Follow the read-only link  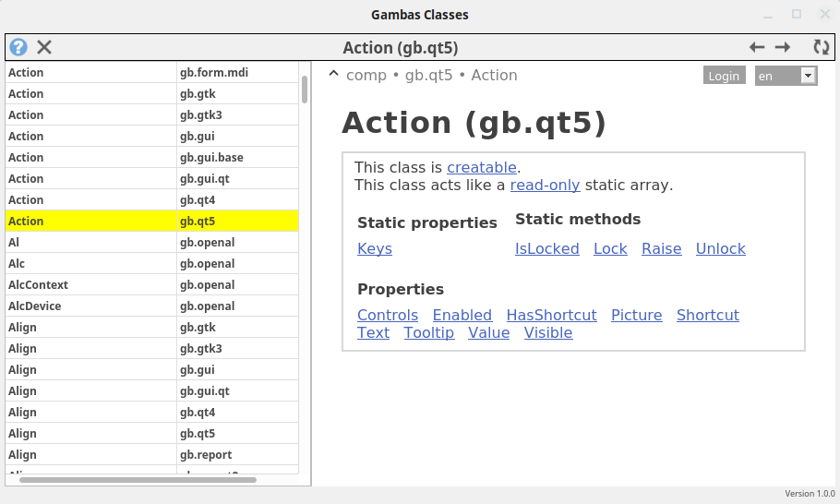point(545,186)
